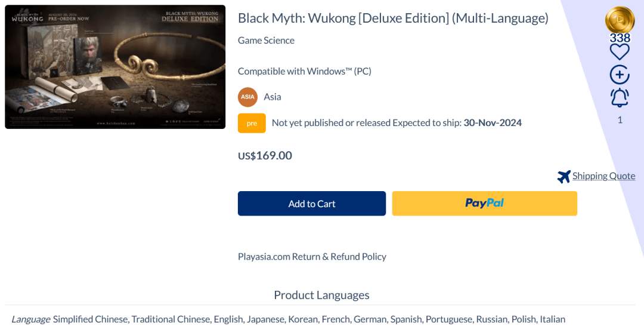Click 'Compatible with Windows (PC)' text
The image size is (644, 332).
click(x=304, y=71)
